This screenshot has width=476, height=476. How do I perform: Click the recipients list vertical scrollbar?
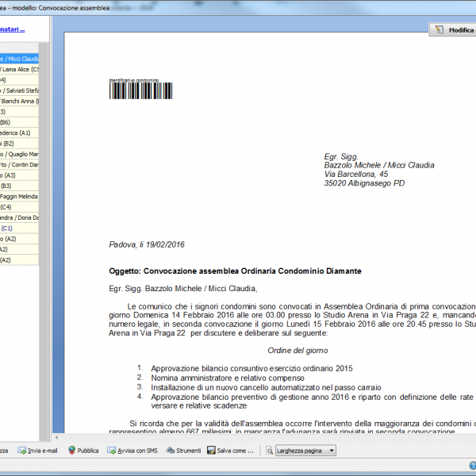pyautogui.click(x=44, y=242)
